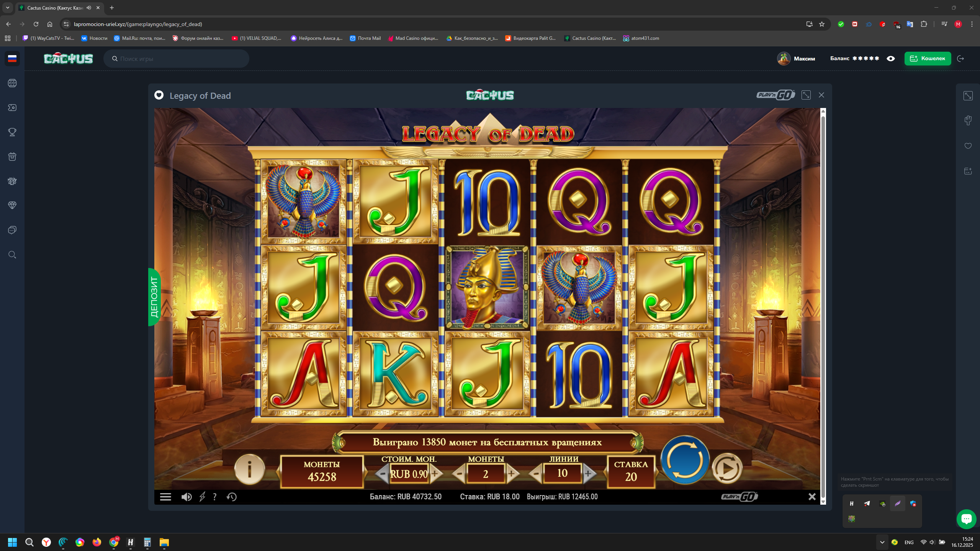This screenshot has width=980, height=551.
Task: Increase coin value with plus arrow
Action: (435, 474)
